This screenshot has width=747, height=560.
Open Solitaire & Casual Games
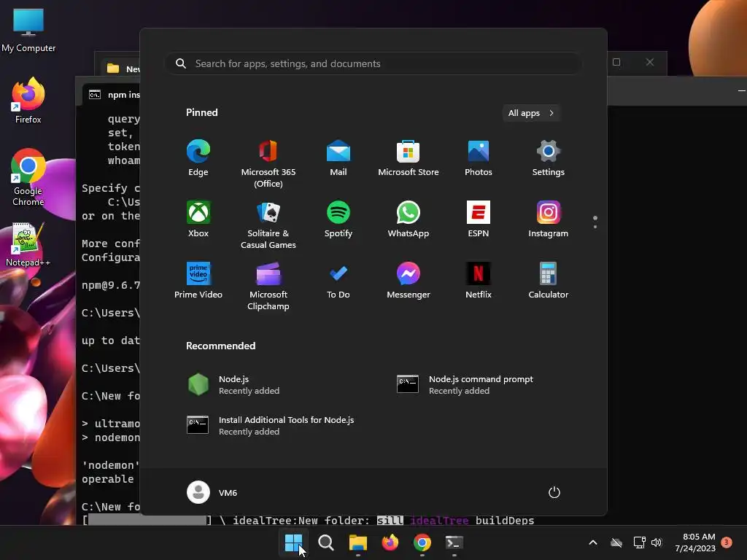click(x=268, y=225)
